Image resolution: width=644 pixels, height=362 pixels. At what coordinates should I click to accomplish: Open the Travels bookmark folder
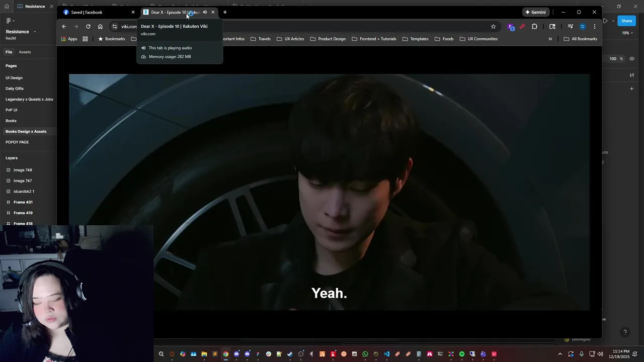coord(261,39)
